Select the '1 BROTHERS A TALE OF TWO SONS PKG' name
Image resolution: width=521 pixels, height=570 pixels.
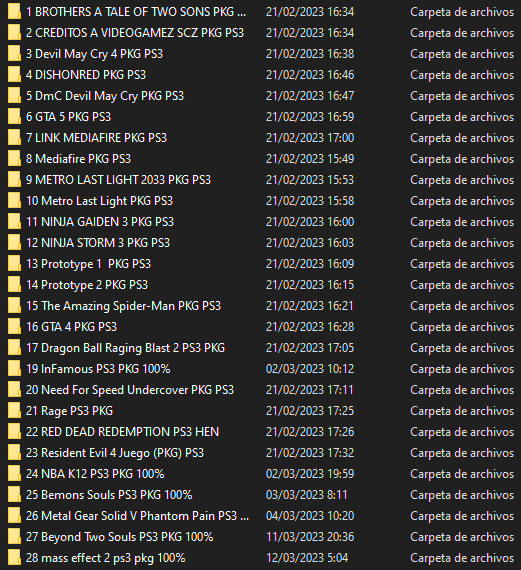[x=136, y=12]
